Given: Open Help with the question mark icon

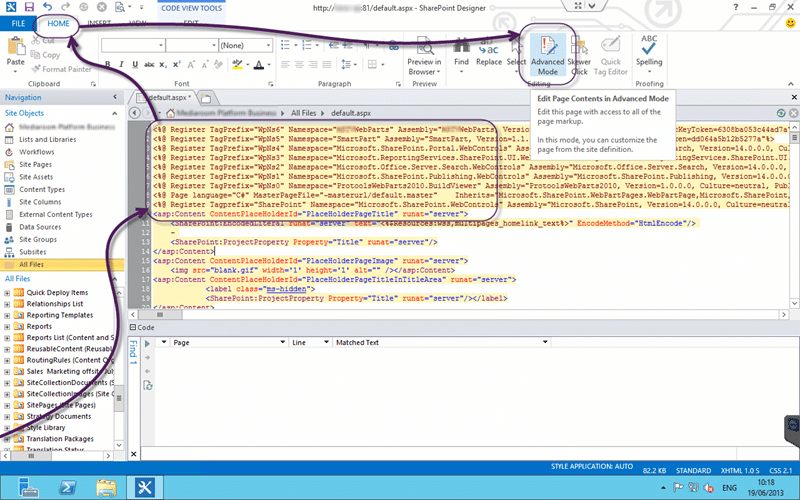Looking at the screenshot, I should 735,7.
